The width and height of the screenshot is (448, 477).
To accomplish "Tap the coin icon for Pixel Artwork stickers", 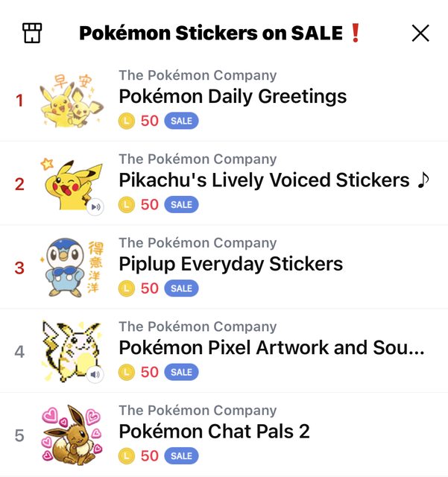I will (x=127, y=372).
